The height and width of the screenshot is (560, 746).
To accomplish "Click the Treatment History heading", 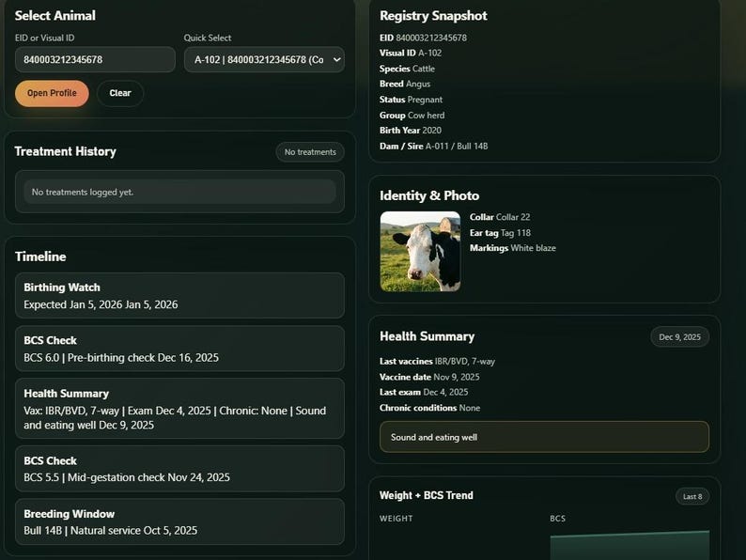I will click(x=65, y=151).
